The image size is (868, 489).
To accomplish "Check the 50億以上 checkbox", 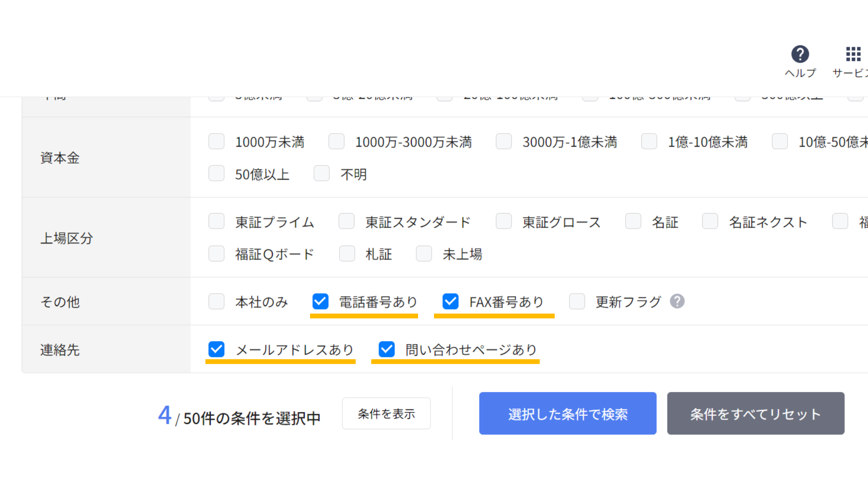I will click(x=217, y=174).
